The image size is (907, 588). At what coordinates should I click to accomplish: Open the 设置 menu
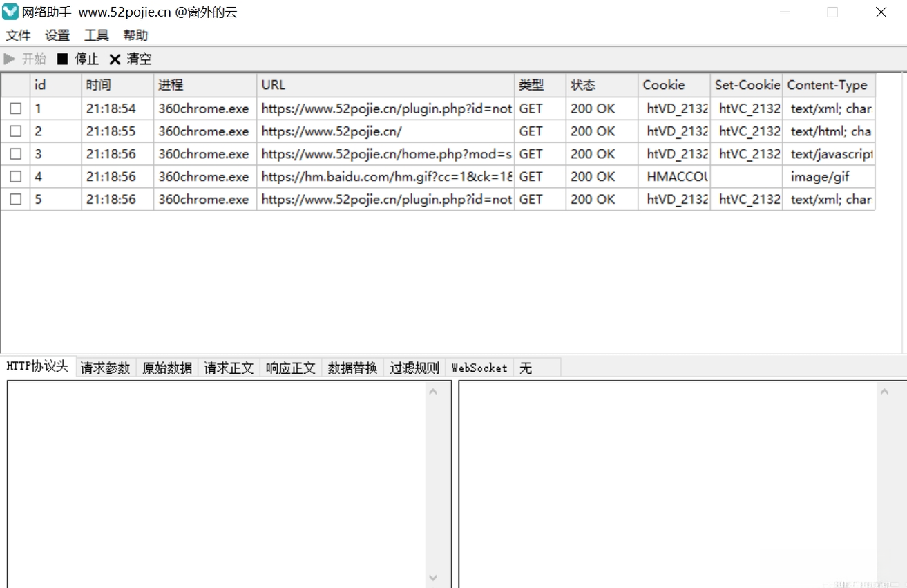[x=58, y=36]
